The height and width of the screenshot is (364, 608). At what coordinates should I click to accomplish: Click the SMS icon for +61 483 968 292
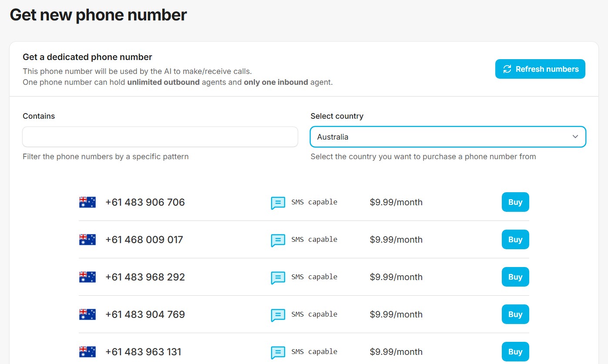278,277
